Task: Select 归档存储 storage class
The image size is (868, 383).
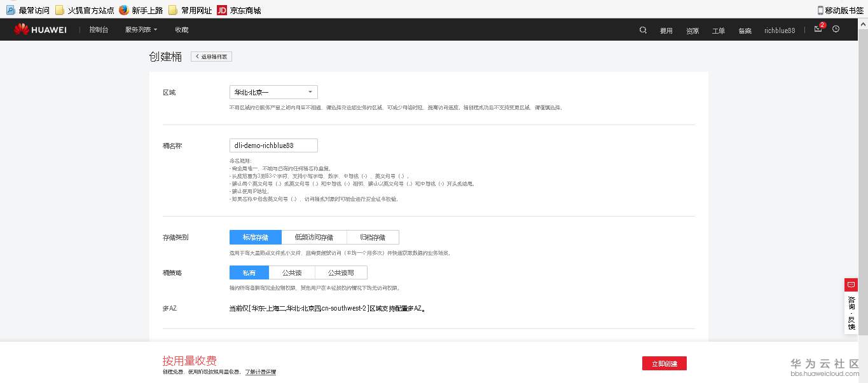Action: tap(373, 237)
